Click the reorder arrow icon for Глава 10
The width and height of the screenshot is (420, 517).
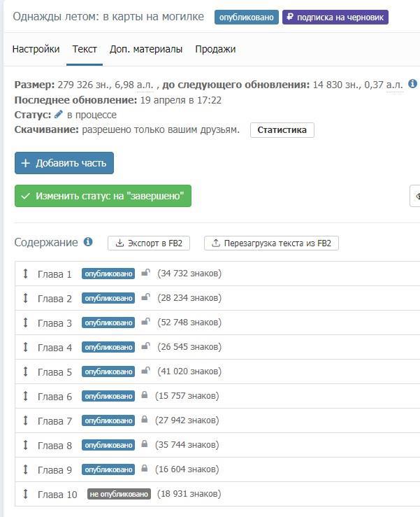click(x=26, y=494)
